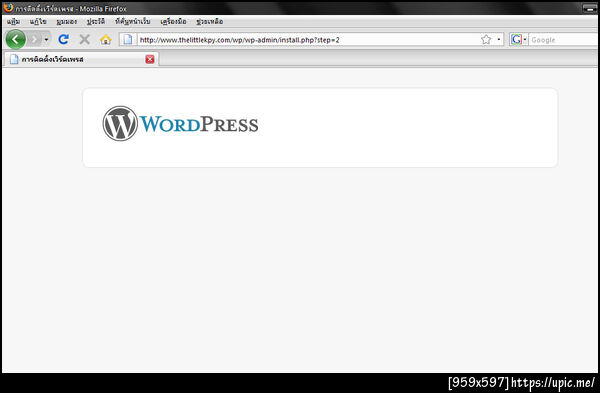
Task: Close the tab with the red X button
Action: (150, 59)
